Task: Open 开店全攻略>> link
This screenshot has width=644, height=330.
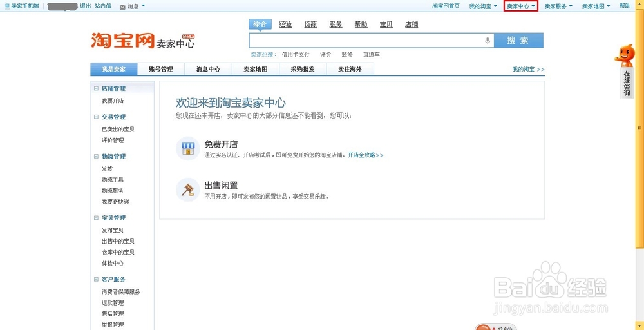Action: tap(366, 155)
